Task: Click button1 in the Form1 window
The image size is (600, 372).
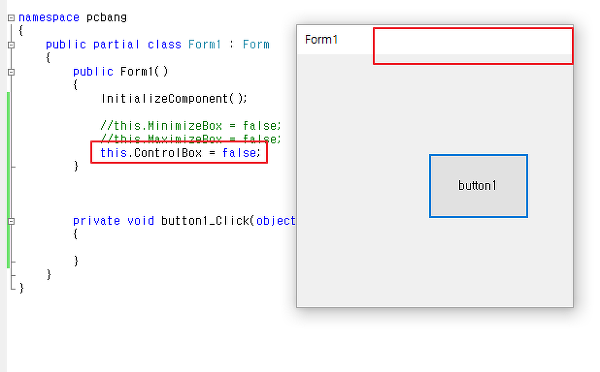Action: (x=478, y=186)
